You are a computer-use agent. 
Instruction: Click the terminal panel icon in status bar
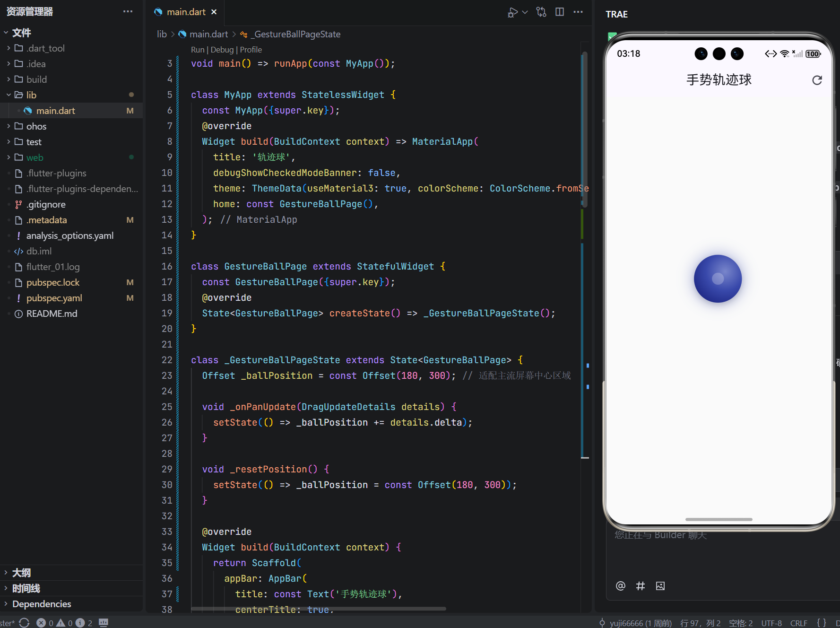click(x=104, y=622)
